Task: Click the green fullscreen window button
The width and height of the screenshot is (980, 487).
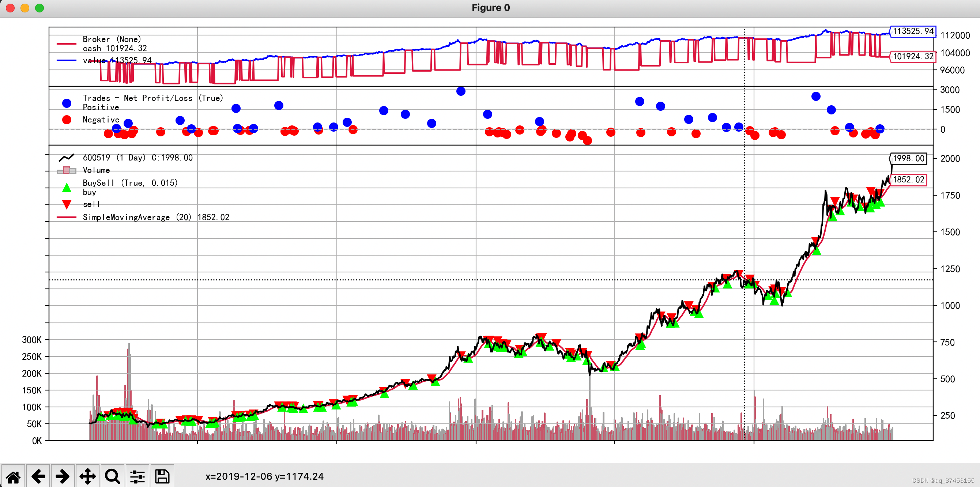Action: 39,8
